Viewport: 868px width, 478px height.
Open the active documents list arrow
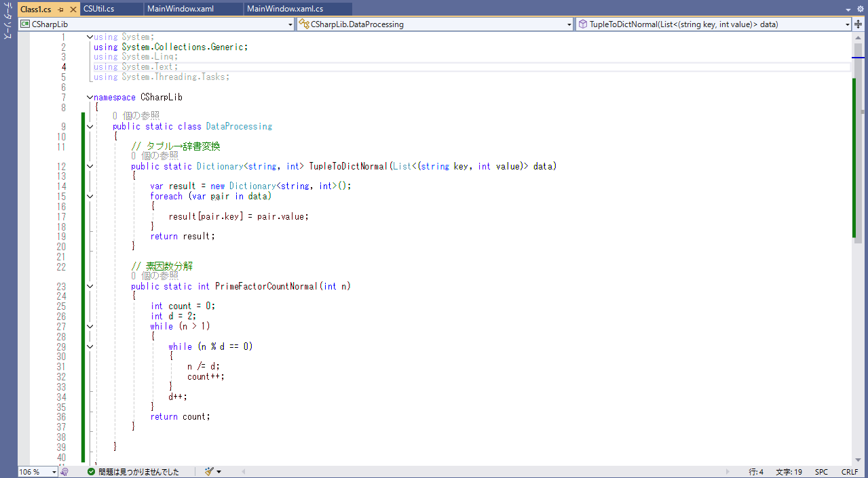click(x=848, y=9)
